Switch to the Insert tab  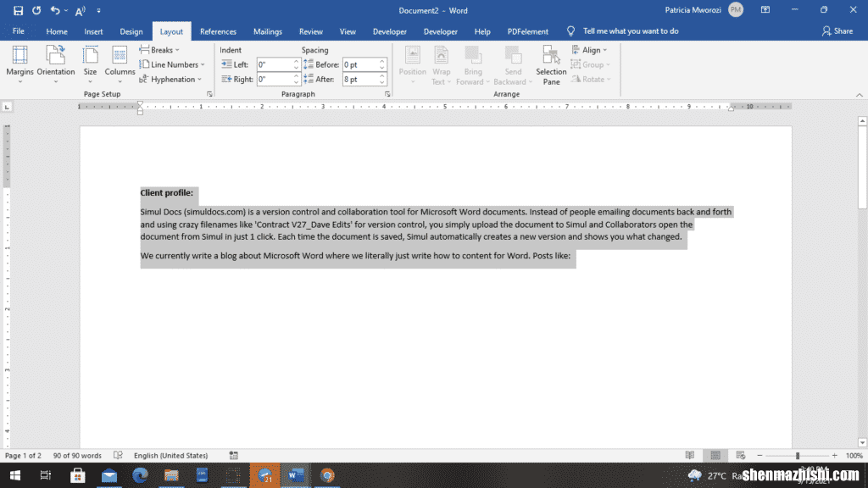click(93, 31)
